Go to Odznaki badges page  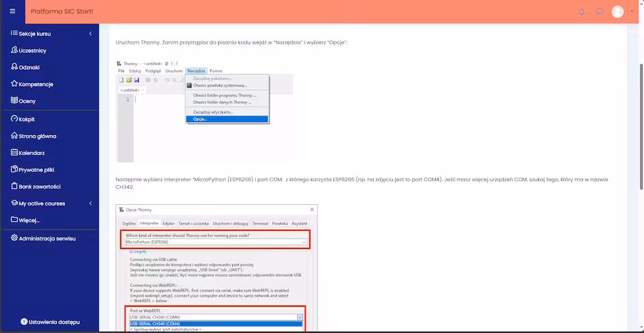29,67
